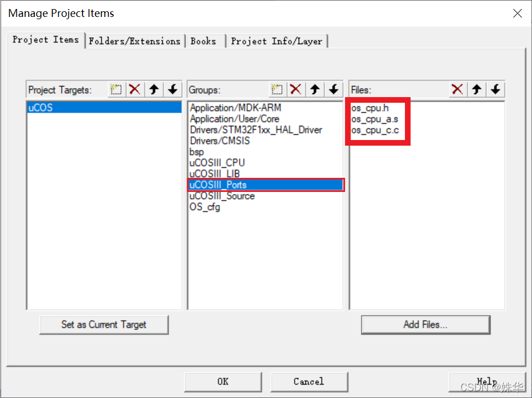532x398 pixels.
Task: Select the uCOSIII_Ports group
Action: (x=265, y=185)
